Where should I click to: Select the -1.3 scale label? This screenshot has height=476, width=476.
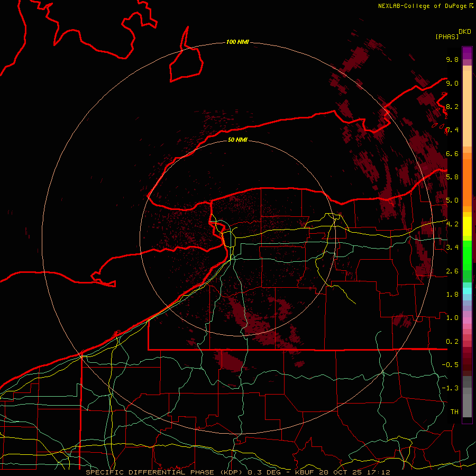450,388
